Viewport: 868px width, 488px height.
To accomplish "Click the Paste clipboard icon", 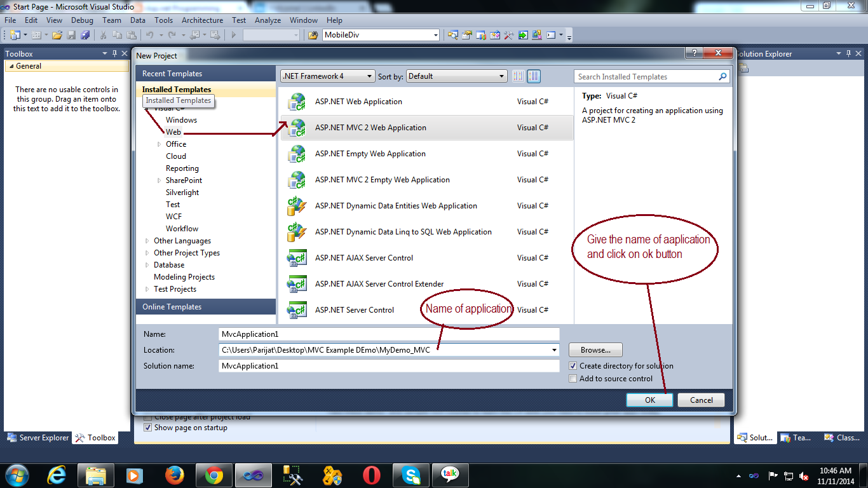I will pyautogui.click(x=132, y=35).
